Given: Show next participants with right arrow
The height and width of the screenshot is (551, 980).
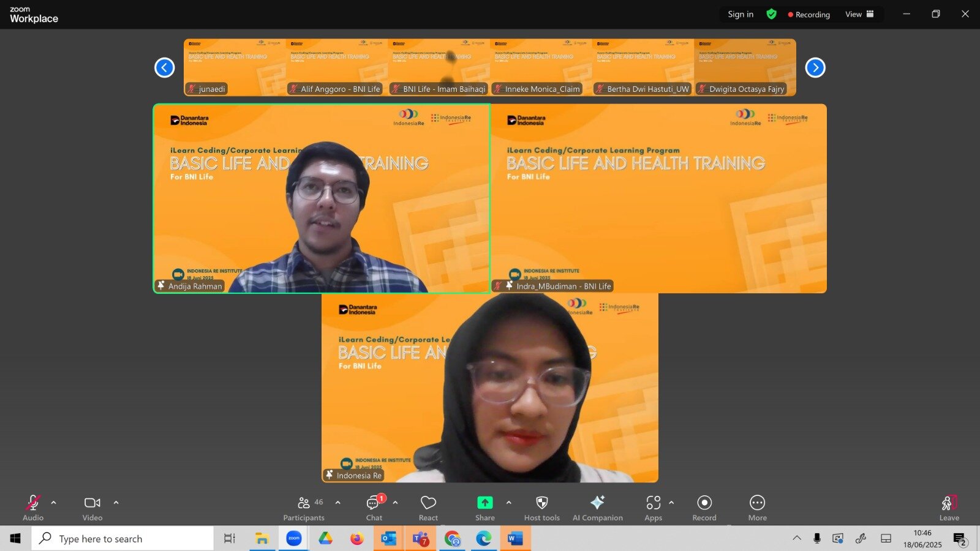Looking at the screenshot, I should pos(815,67).
